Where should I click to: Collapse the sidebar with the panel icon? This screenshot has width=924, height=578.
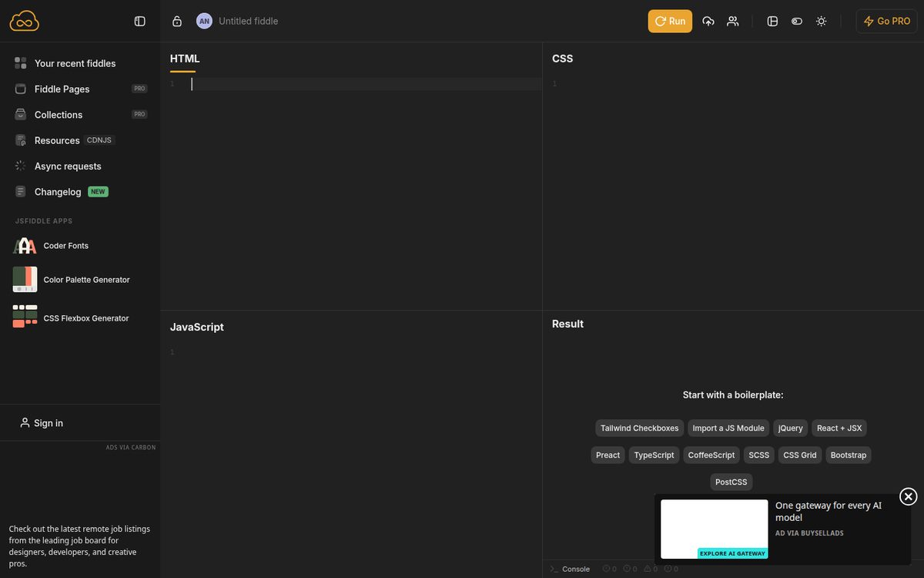140,22
